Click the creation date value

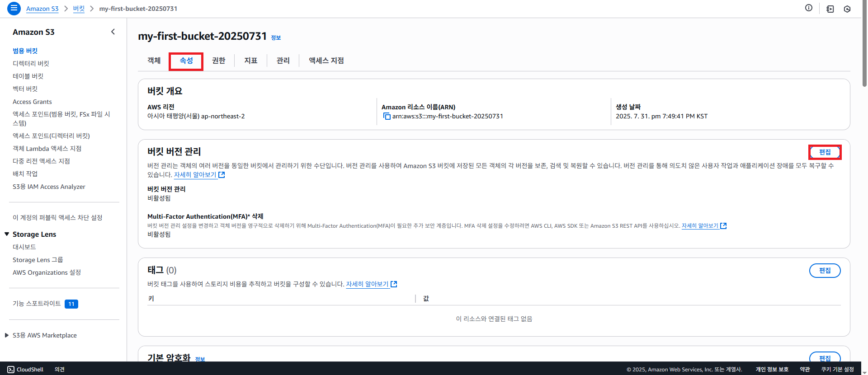(661, 117)
